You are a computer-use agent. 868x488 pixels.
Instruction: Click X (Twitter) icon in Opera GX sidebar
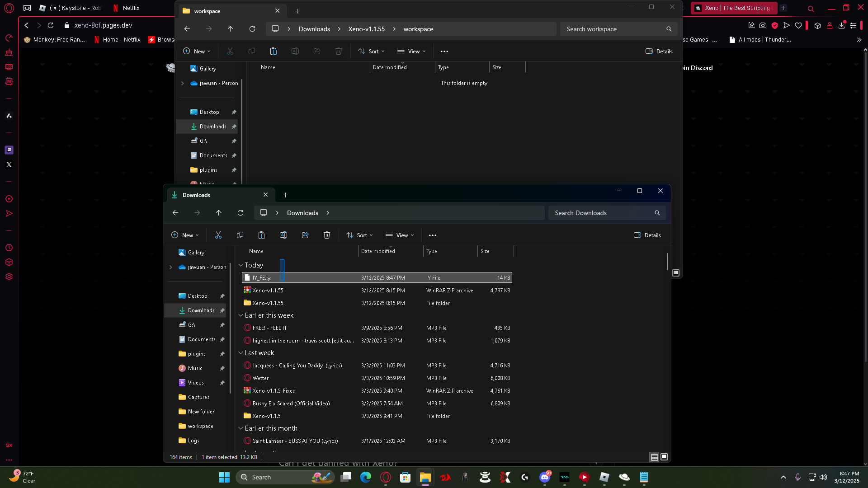[x=9, y=164]
